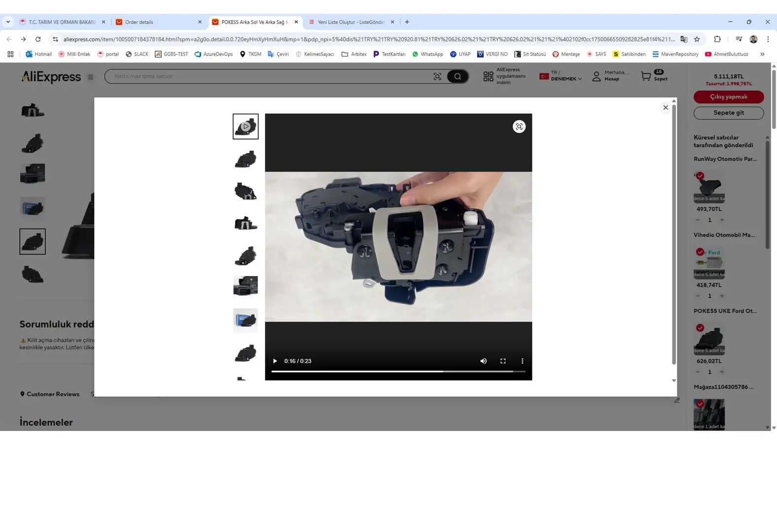This screenshot has height=532, width=777.
Task: Click the search magnifier button
Action: pos(458,76)
